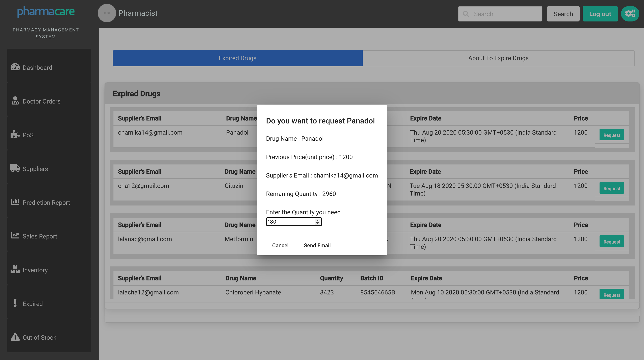This screenshot has height=360, width=644.
Task: Click the PoS puzzle-piece icon
Action: (x=15, y=135)
